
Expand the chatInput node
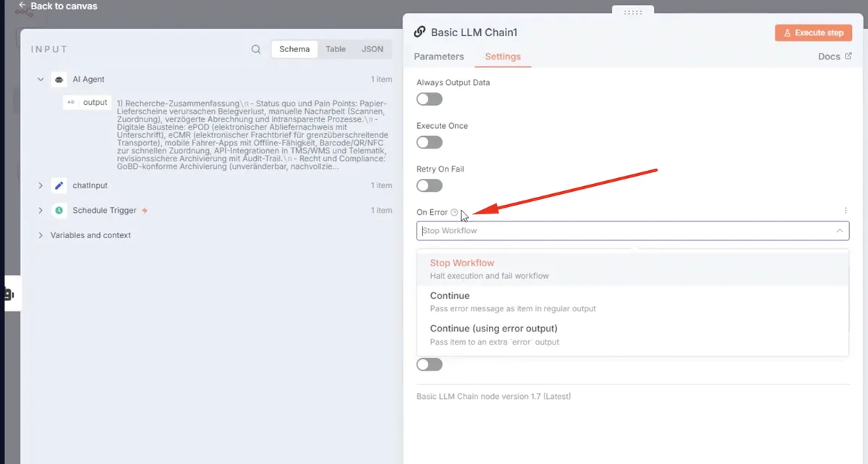41,185
